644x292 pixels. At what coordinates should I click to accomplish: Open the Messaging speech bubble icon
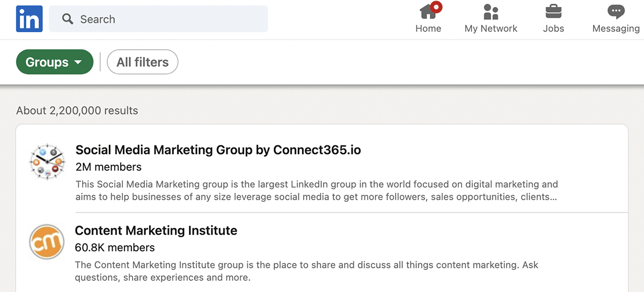tap(616, 12)
